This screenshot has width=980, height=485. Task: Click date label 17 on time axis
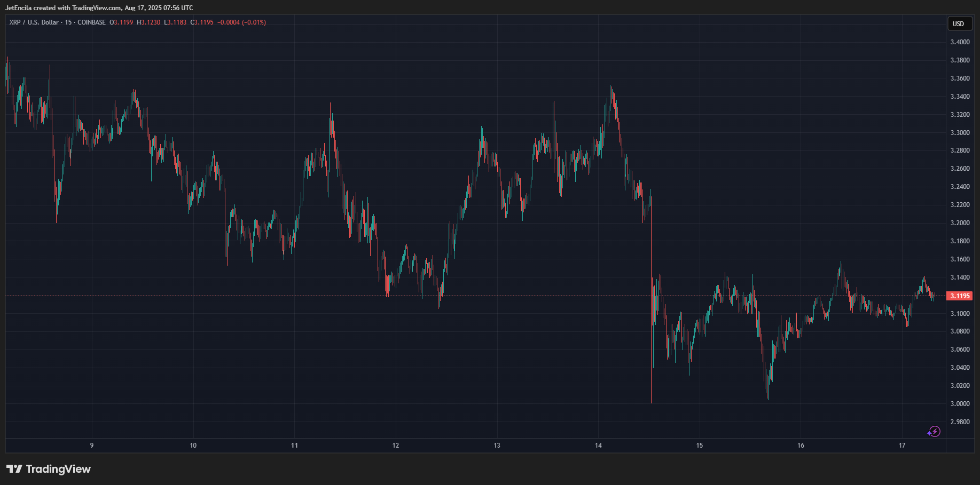tap(902, 446)
